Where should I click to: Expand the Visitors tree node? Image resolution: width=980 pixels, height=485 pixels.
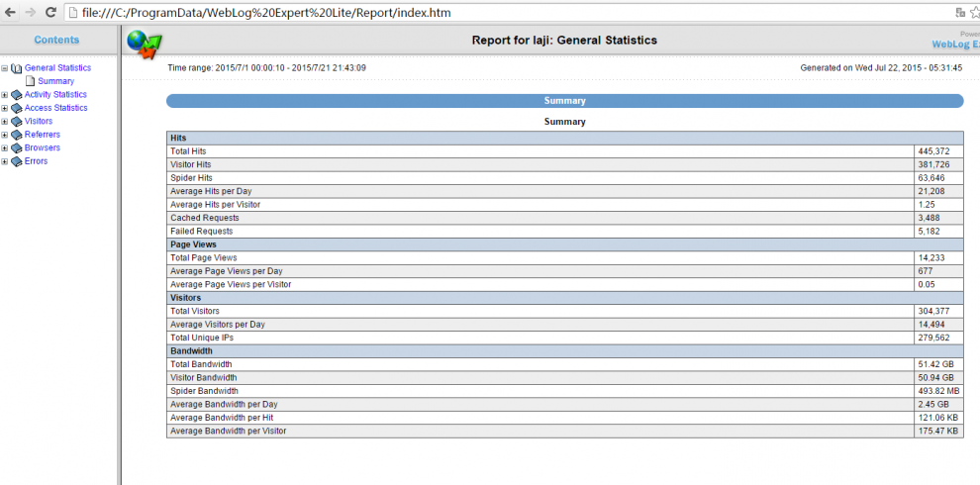coord(5,122)
